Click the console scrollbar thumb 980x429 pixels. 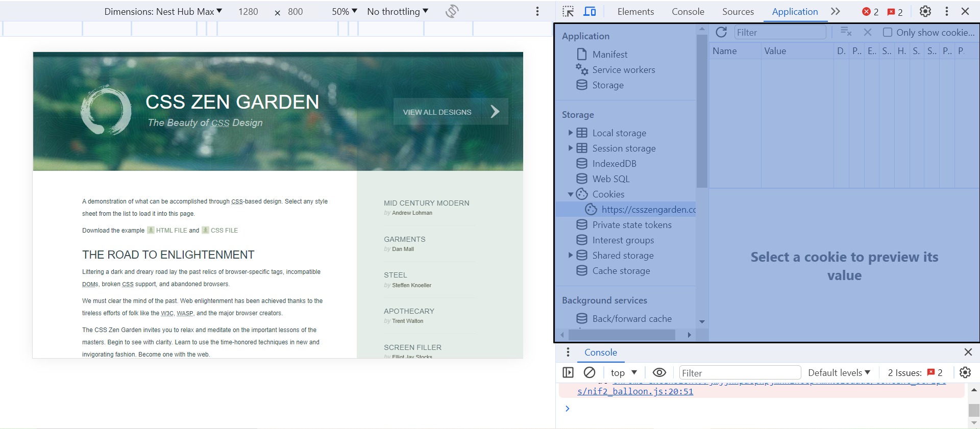[974, 410]
